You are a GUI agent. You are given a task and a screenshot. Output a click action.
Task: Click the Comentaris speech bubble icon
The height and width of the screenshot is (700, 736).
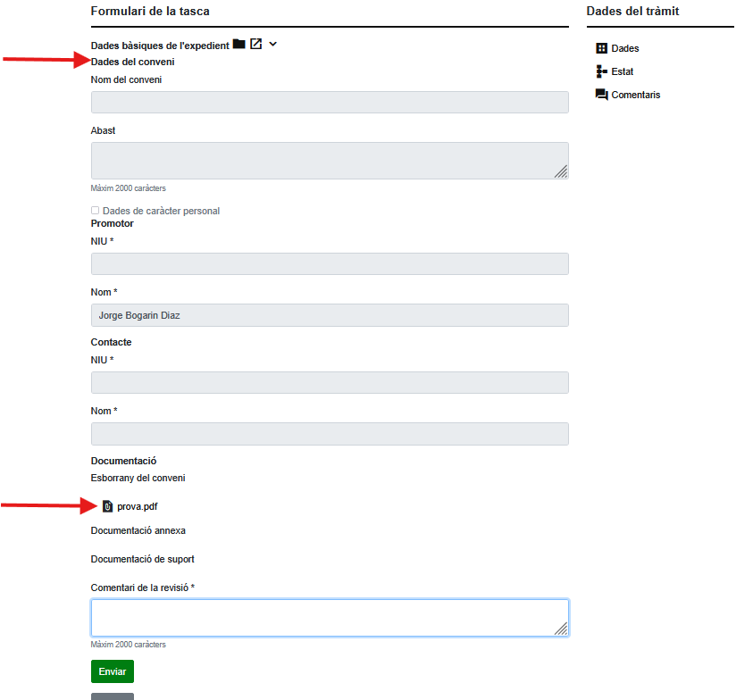pos(601,95)
